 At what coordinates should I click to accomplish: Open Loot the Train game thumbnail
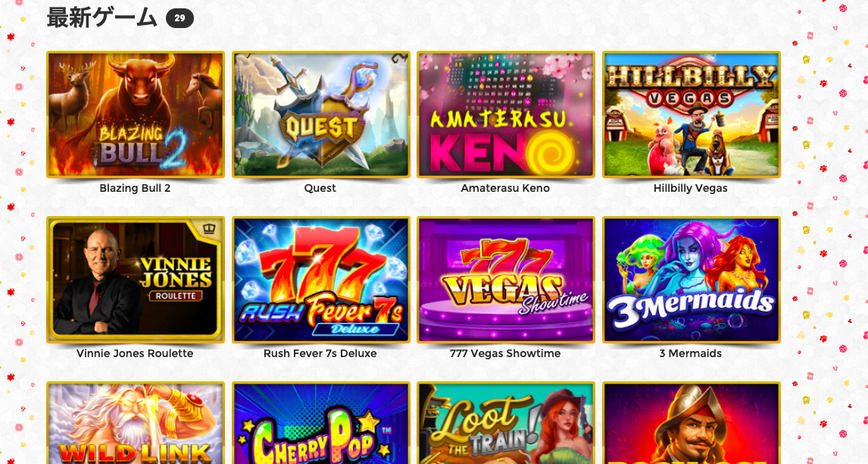click(x=506, y=423)
